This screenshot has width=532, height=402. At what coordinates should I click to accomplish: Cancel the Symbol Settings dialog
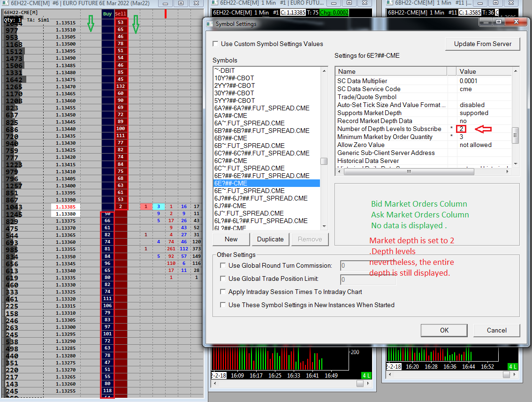click(496, 330)
